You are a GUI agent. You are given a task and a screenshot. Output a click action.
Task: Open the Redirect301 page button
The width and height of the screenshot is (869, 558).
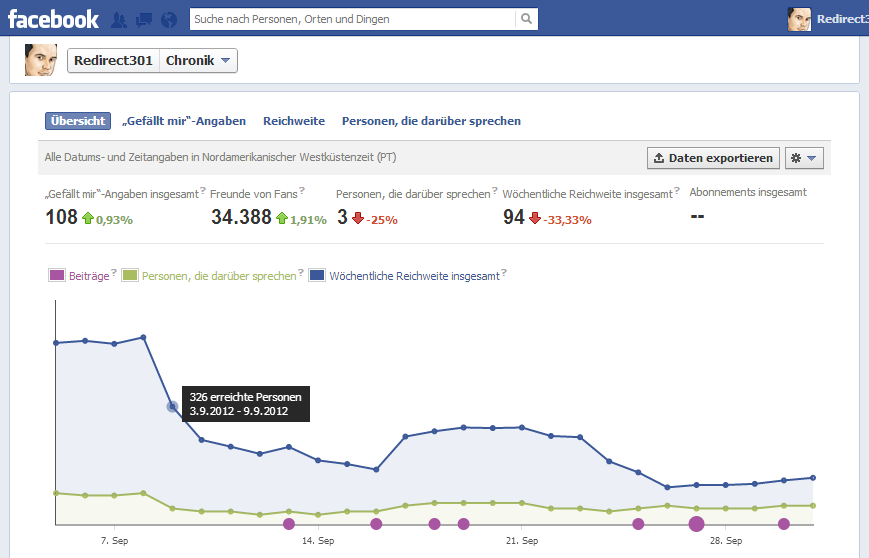point(113,60)
